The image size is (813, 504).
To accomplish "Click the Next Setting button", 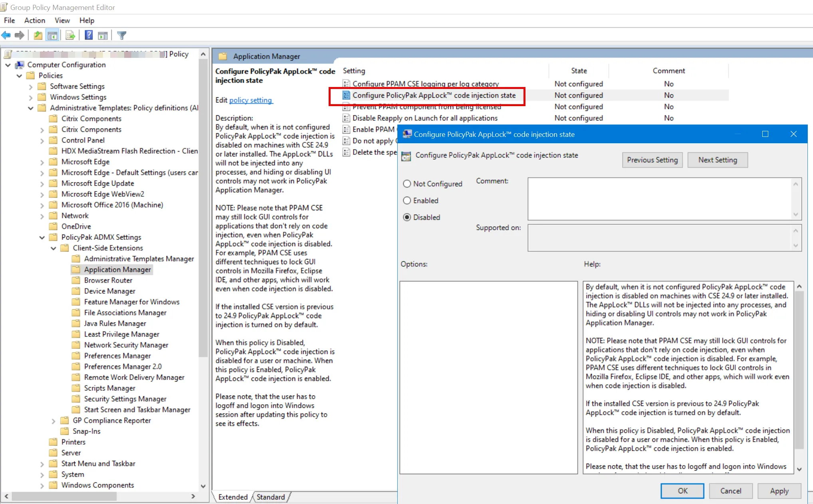I will (x=717, y=160).
